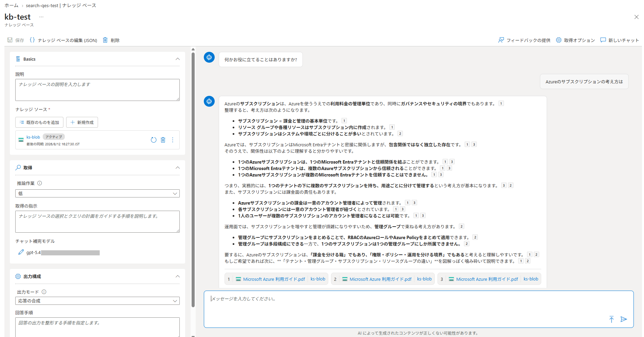
Task: Edit the chat completion model gpt-5.4
Action: coord(21,252)
